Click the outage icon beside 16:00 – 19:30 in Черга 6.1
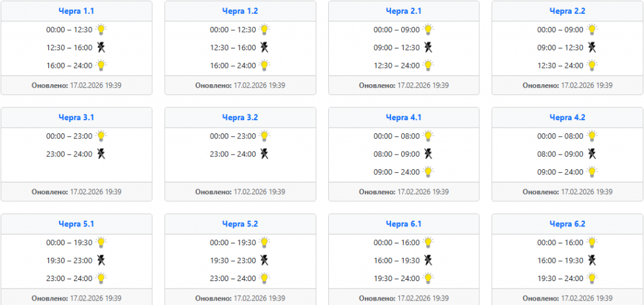Image resolution: width=644 pixels, height=305 pixels. 428,260
